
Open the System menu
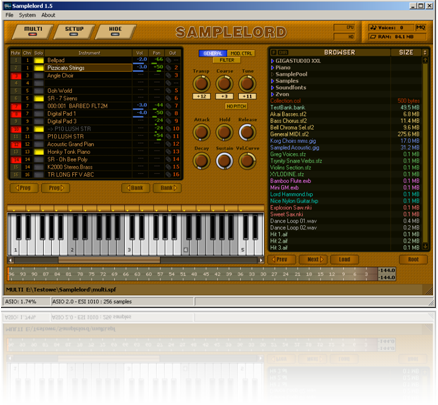click(x=27, y=15)
